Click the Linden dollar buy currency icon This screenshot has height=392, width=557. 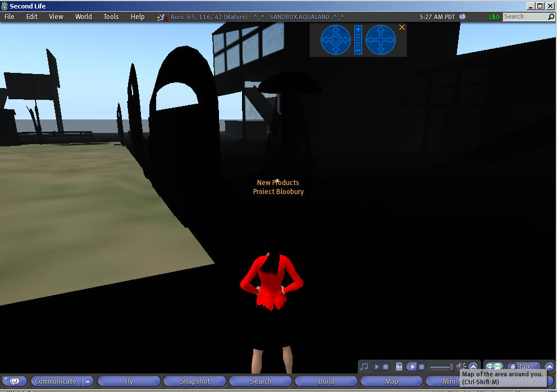click(x=463, y=17)
